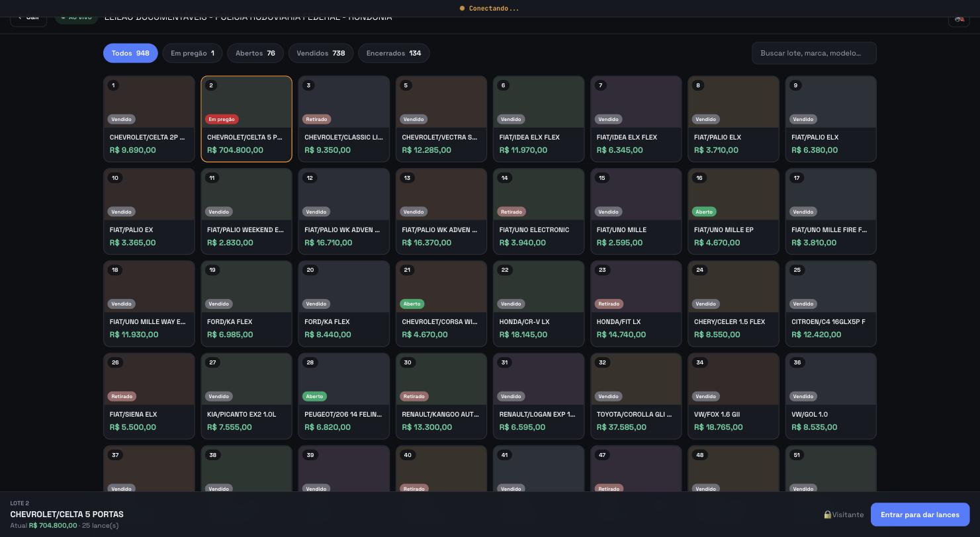
Task: Show the Abertos lots tab
Action: [255, 53]
